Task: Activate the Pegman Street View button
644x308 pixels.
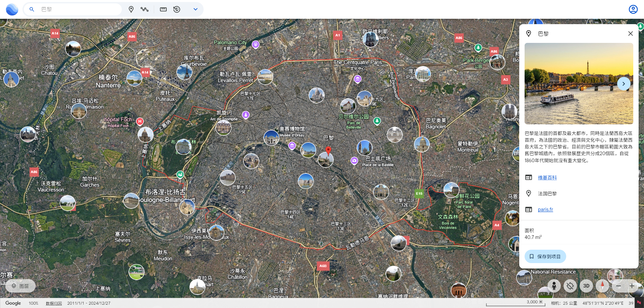Action: pos(554,286)
